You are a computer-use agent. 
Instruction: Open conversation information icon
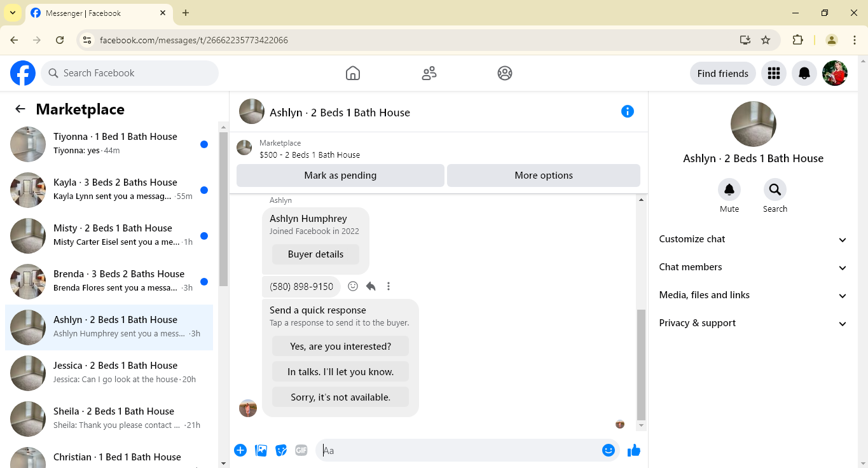[628, 111]
